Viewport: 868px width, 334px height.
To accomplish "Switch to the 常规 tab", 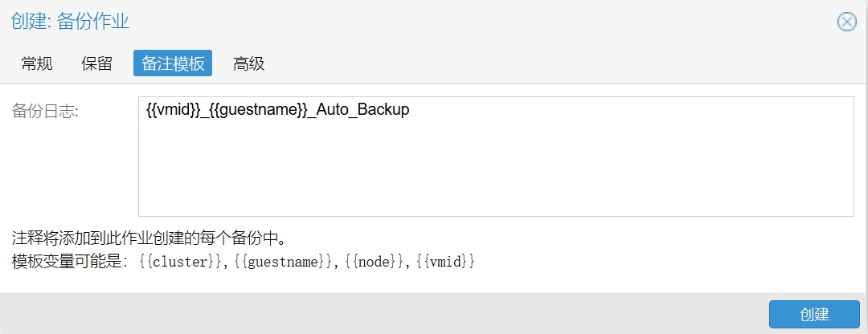I will [37, 63].
